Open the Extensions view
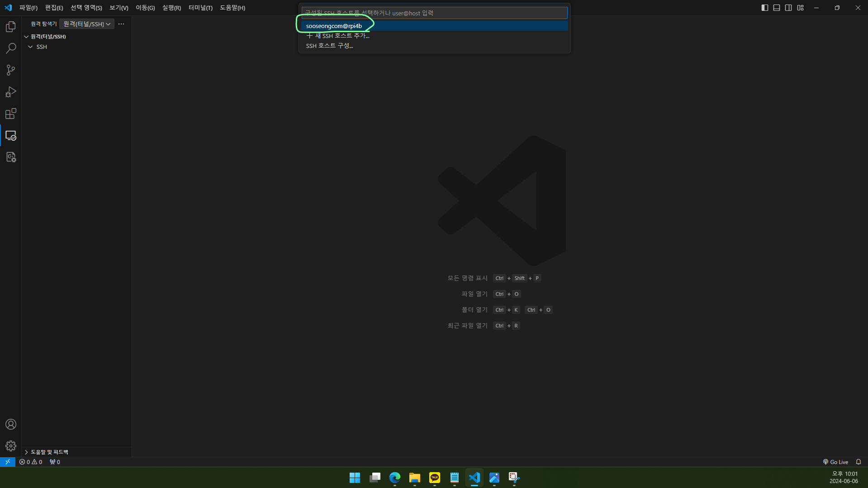 (x=11, y=114)
